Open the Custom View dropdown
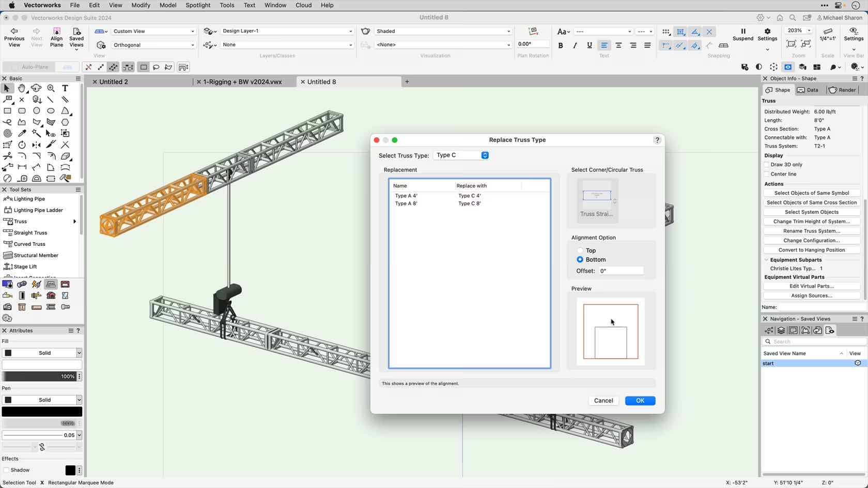868x488 pixels. coord(152,31)
